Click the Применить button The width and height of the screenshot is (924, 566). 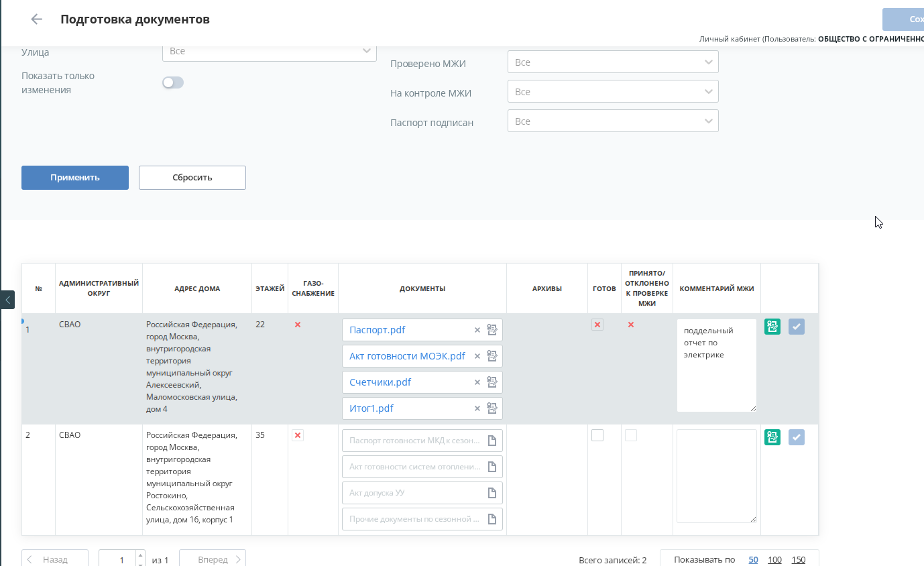75,178
